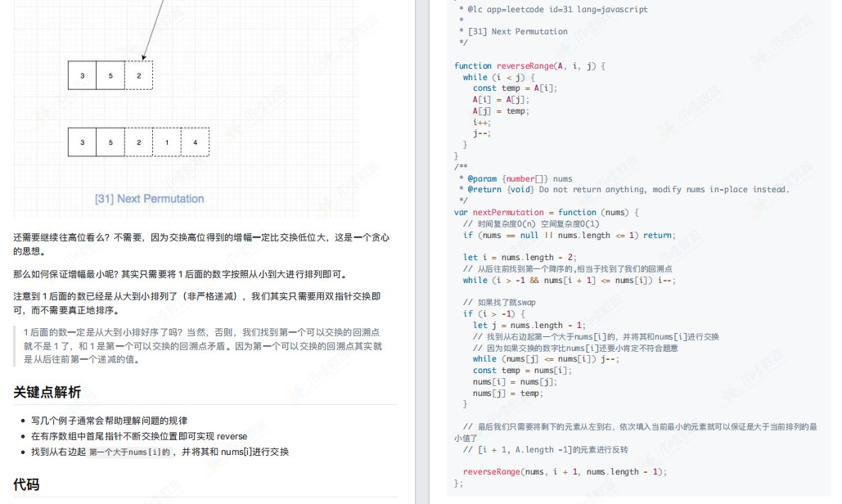Click the comment "从后往前找到第一个降序的"
The height and width of the screenshot is (504, 842).
[x=568, y=268]
